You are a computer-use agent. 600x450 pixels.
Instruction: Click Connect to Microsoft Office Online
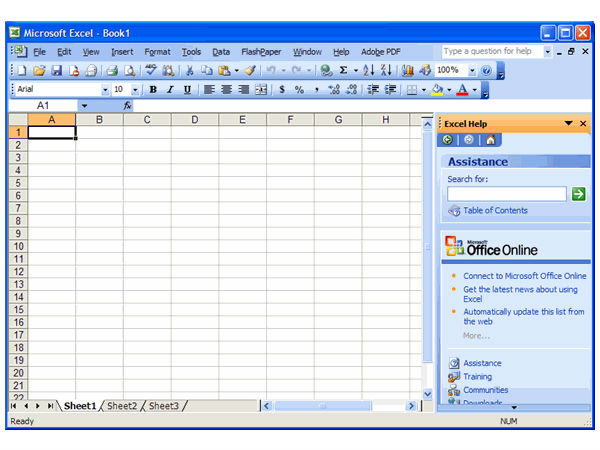click(524, 276)
